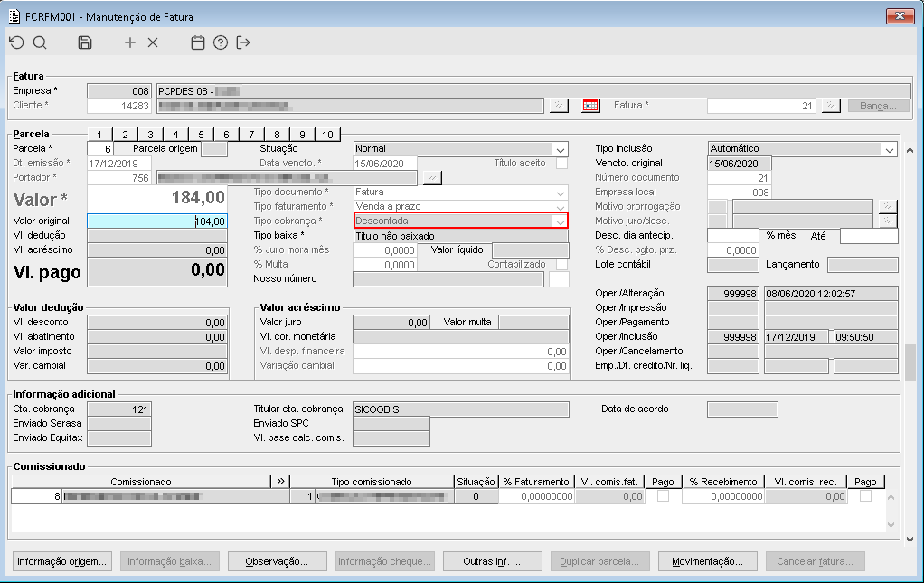
Task: Open the Situação dropdown showing Normal
Action: click(560, 149)
